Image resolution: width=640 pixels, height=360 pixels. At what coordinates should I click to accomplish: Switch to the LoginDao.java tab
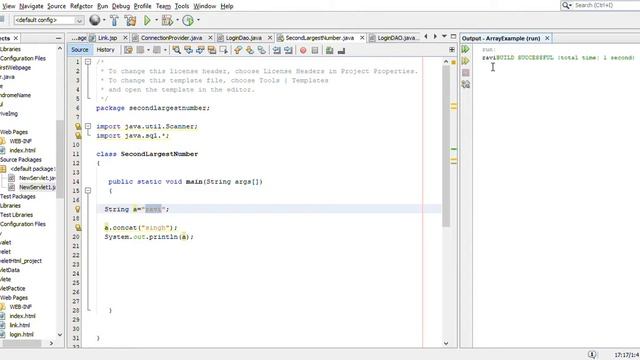(243, 38)
